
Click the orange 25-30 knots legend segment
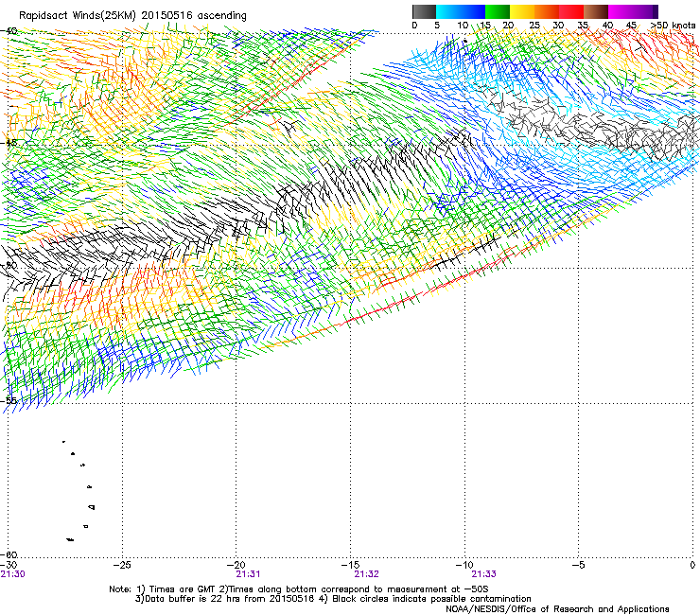pos(546,11)
